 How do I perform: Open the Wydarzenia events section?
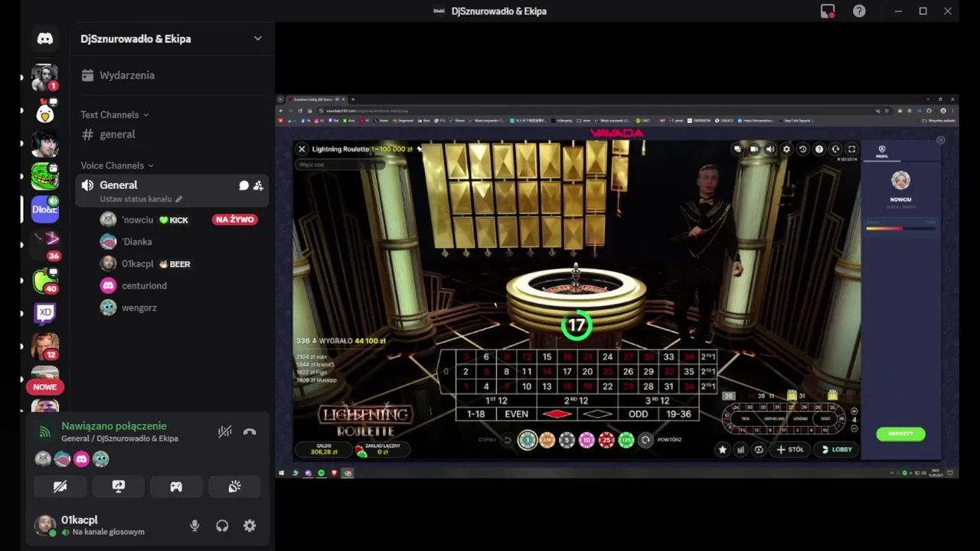coord(127,75)
